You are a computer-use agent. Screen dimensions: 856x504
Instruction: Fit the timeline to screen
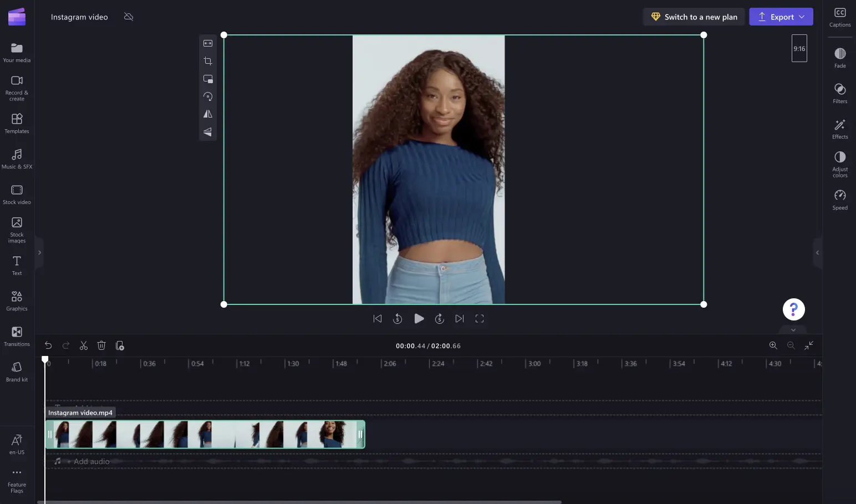coord(809,345)
